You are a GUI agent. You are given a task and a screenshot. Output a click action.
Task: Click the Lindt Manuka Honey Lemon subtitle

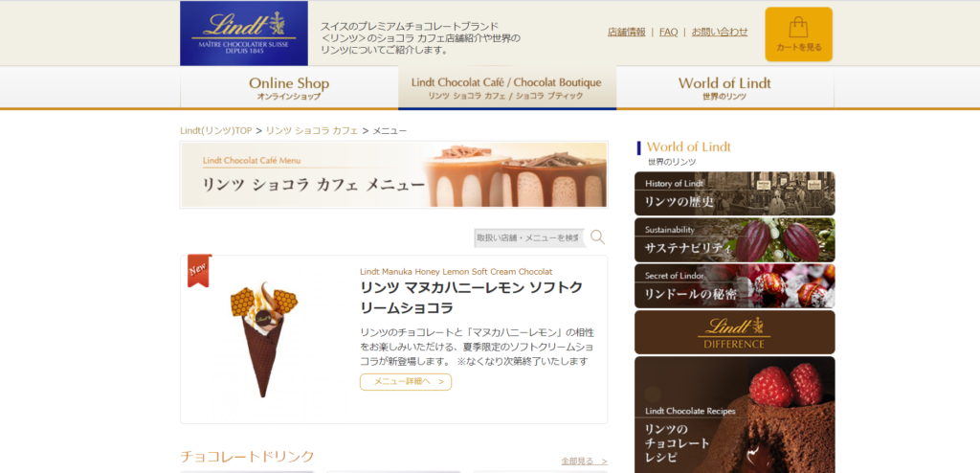pos(457,272)
